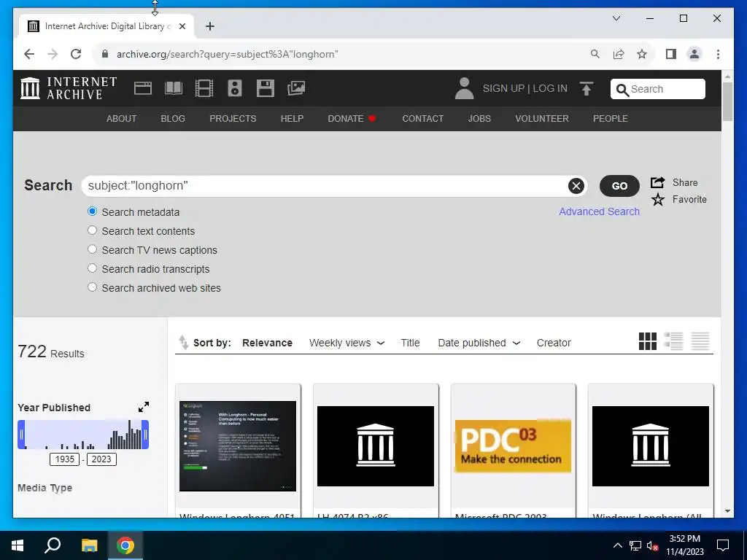Open the PDC03 Make the connection thumbnail
Viewport: 747px width, 560px height.
tap(513, 446)
